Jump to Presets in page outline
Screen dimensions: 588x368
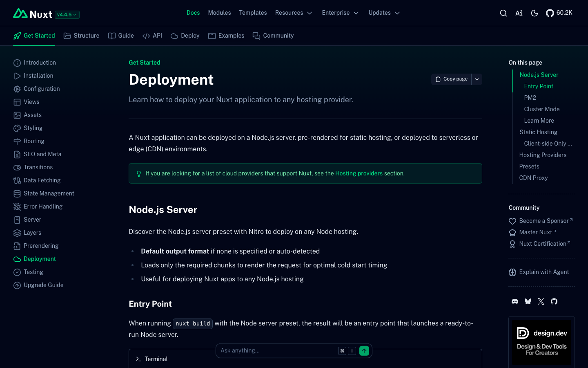529,166
